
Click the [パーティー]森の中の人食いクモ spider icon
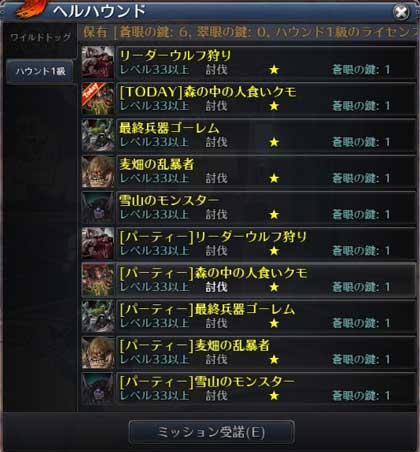(98, 280)
